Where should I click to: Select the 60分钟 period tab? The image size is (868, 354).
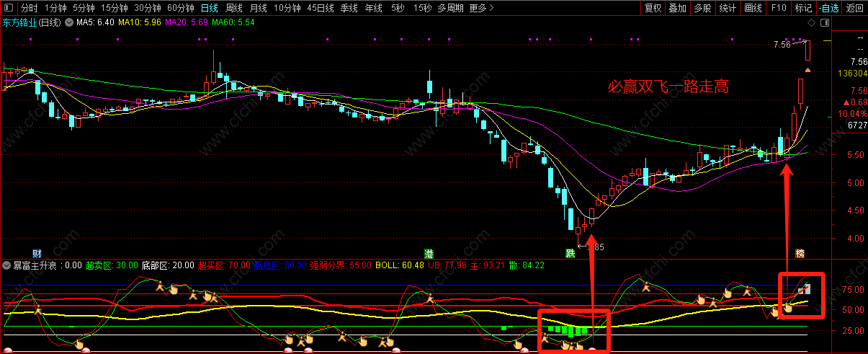[181, 9]
